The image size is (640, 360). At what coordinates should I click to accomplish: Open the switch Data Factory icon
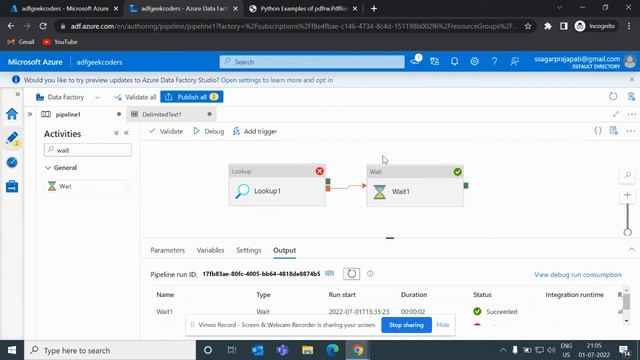click(x=434, y=62)
